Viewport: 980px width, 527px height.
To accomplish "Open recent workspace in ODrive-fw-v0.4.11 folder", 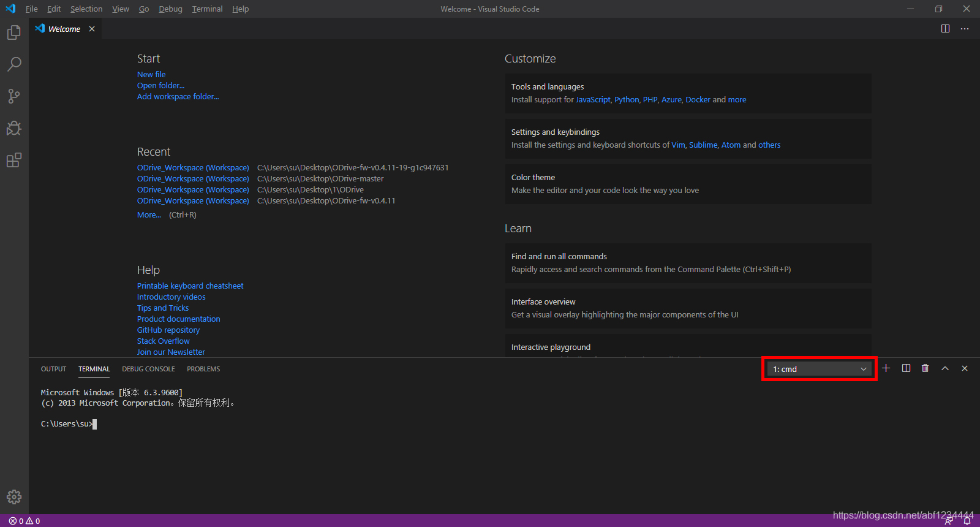I will point(193,200).
